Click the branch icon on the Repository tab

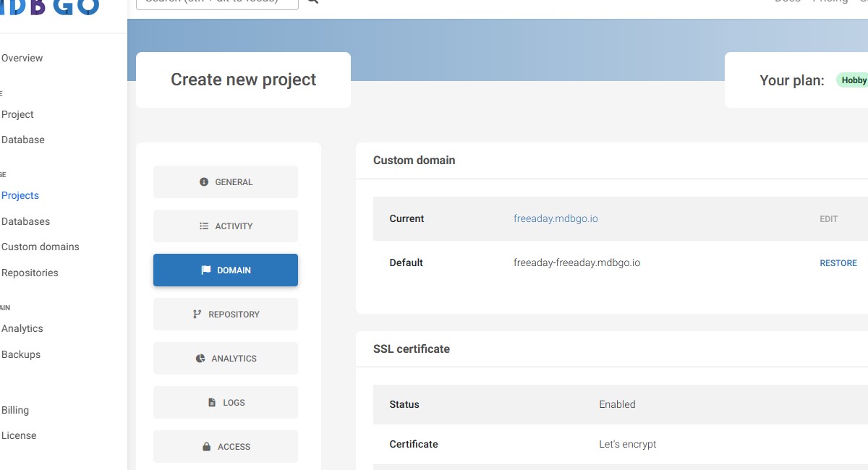coord(197,315)
